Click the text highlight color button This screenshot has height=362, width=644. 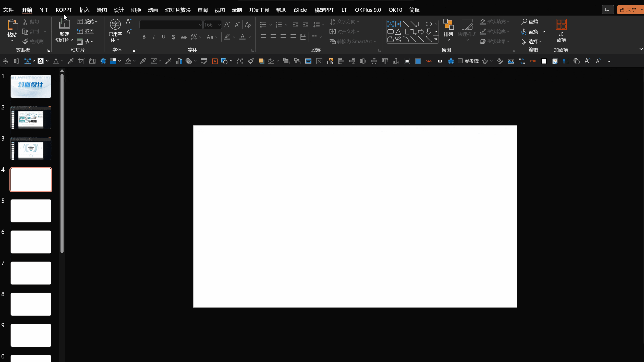227,37
